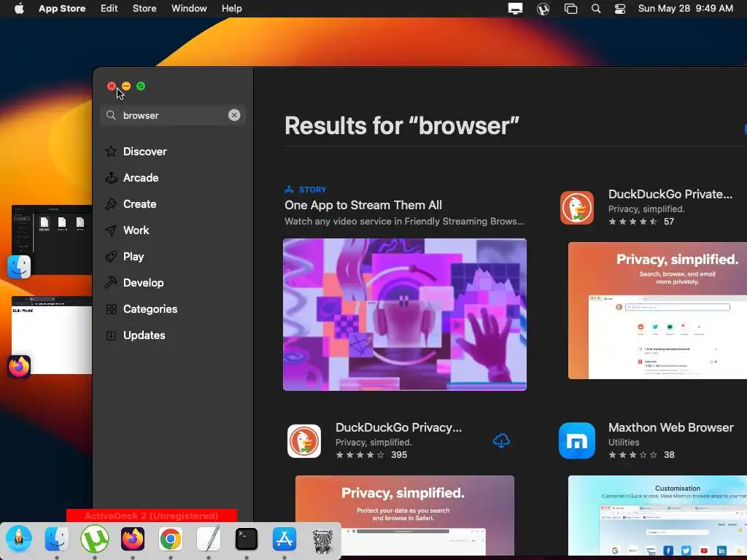Click the Work paper plane icon
Image resolution: width=747 pixels, height=560 pixels.
[x=111, y=230]
